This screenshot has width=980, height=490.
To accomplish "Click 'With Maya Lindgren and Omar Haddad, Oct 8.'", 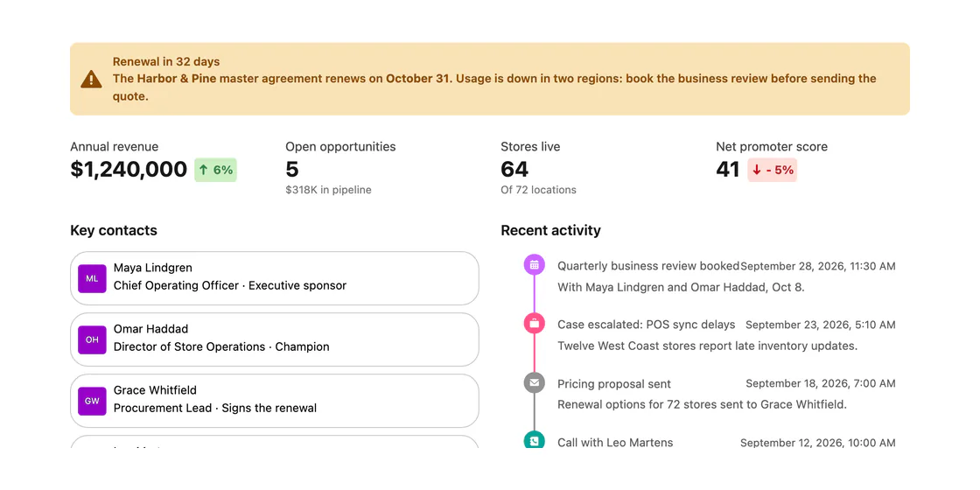I will click(x=682, y=288).
